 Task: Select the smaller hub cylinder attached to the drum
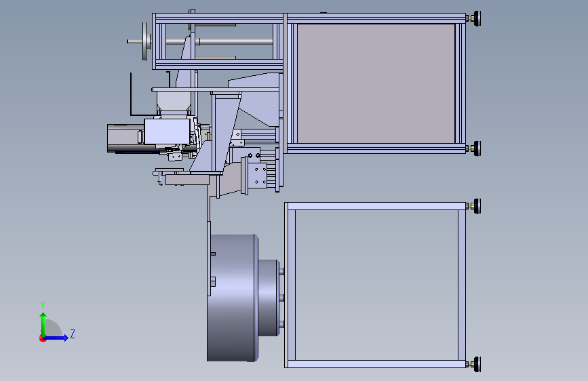pos(269,298)
